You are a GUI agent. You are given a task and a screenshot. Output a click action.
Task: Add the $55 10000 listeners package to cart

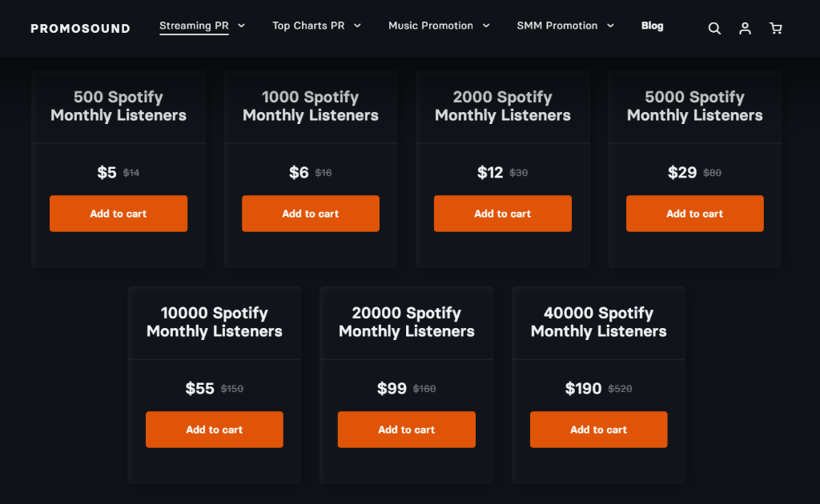point(215,430)
